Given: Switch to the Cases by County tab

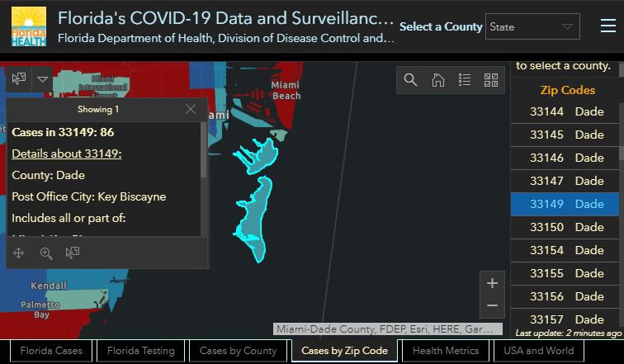Looking at the screenshot, I should [x=238, y=351].
